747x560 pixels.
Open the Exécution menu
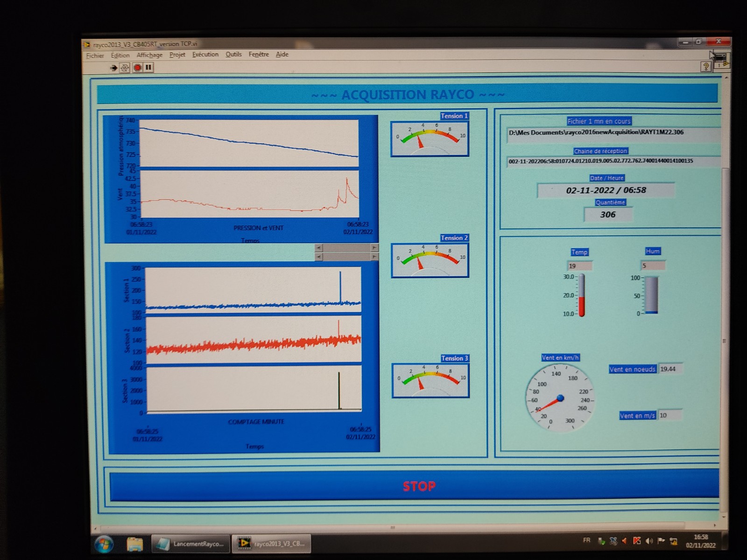(205, 55)
